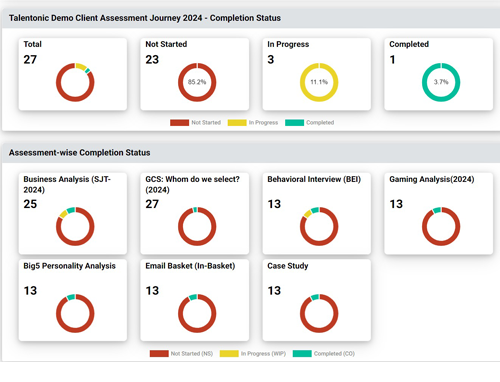The width and height of the screenshot is (500, 382).
Task: Toggle the yellow In Progress legend swatch
Action: click(x=237, y=123)
